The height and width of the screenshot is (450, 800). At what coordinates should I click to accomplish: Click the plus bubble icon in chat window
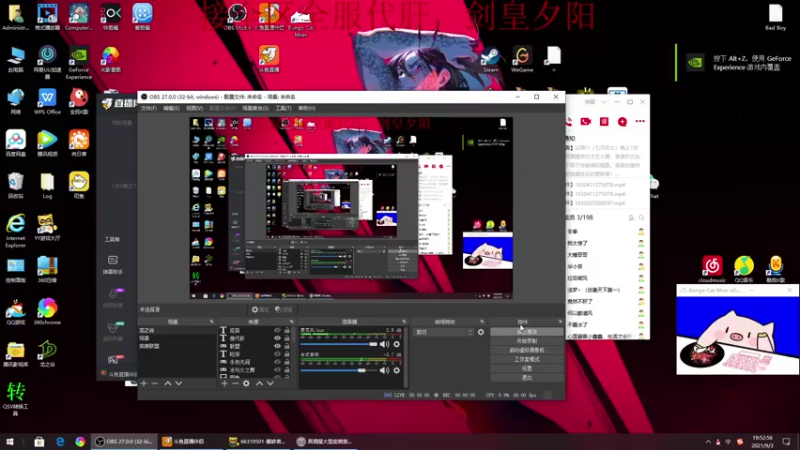[622, 121]
